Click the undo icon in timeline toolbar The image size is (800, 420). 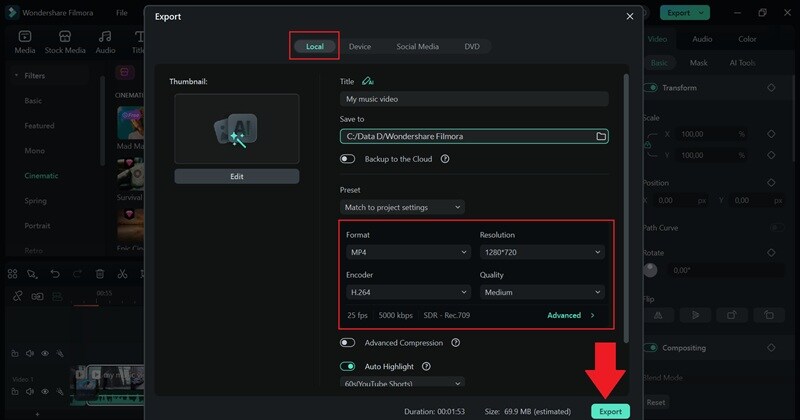[x=55, y=274]
